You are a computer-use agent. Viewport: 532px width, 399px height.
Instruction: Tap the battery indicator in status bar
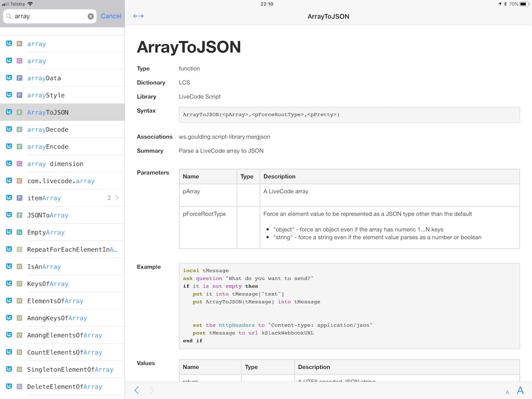(524, 4)
